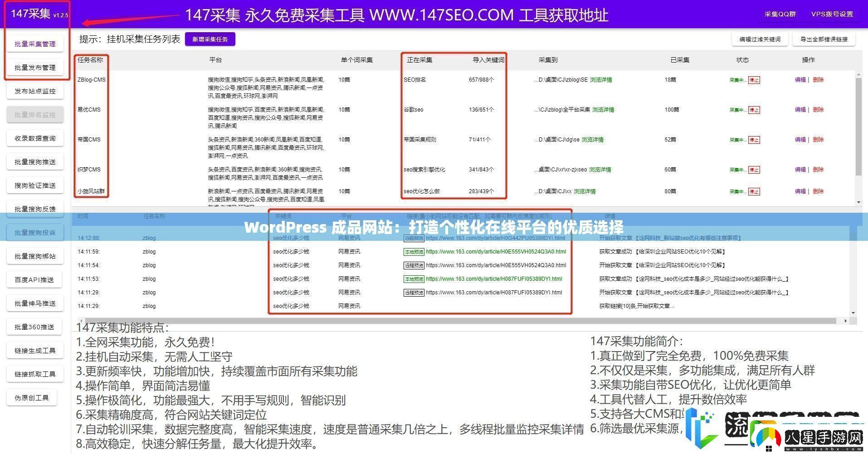Open 批量神马推送 sidebar item

click(x=35, y=303)
